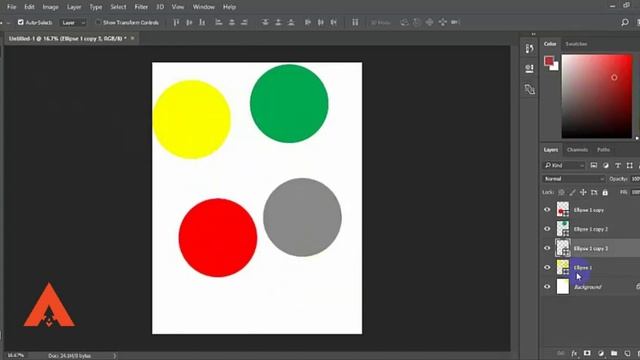Click Align left edges icon
The height and width of the screenshot is (360, 640).
[x=219, y=22]
